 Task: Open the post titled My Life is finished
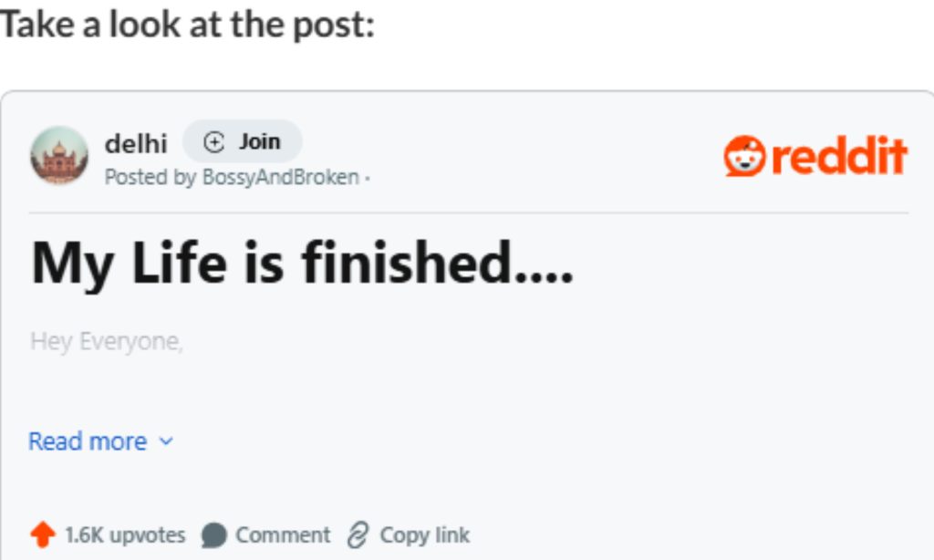coord(301,264)
